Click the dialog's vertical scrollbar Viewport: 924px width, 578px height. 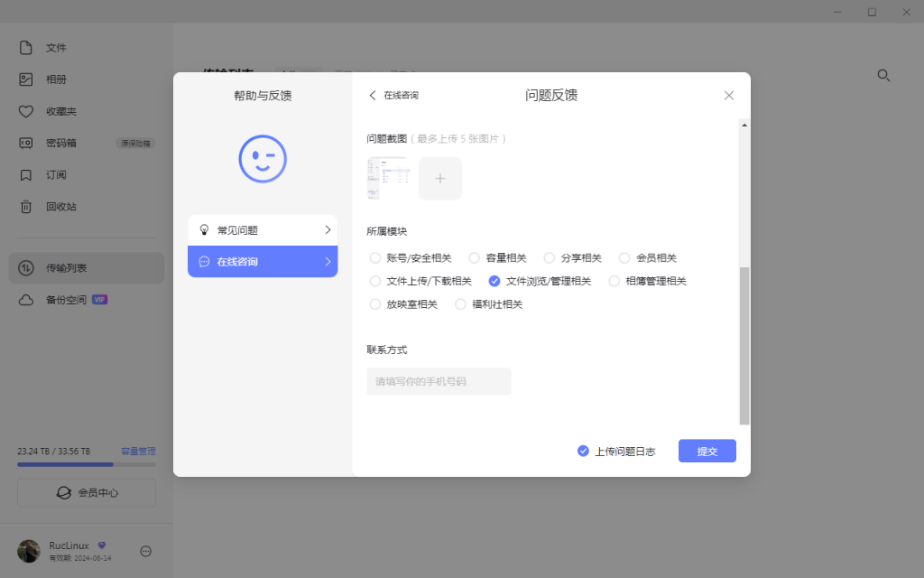744,343
